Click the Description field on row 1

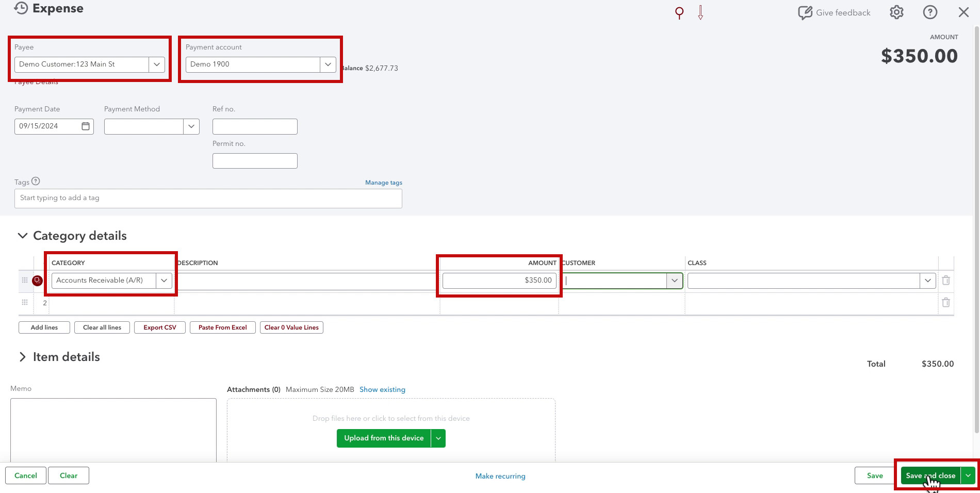[307, 281]
